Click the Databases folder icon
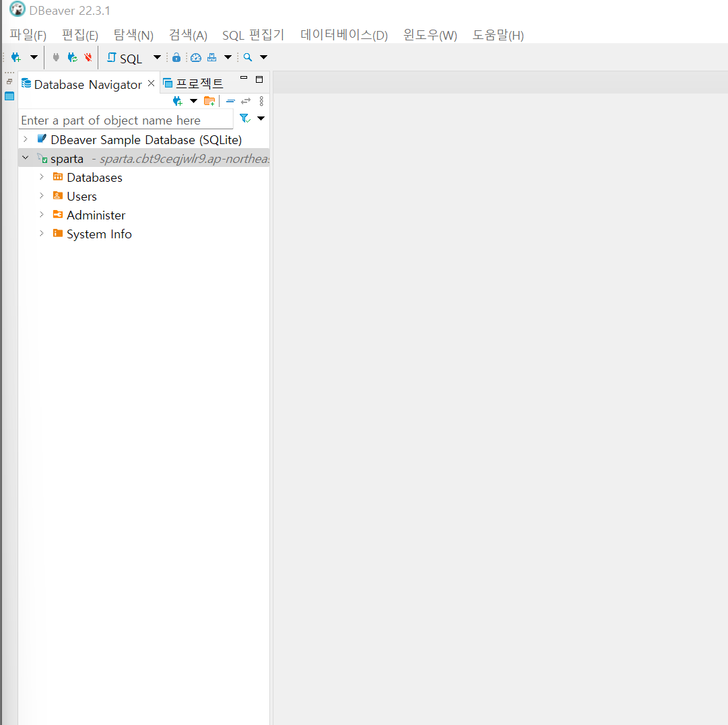The image size is (728, 725). (x=58, y=176)
